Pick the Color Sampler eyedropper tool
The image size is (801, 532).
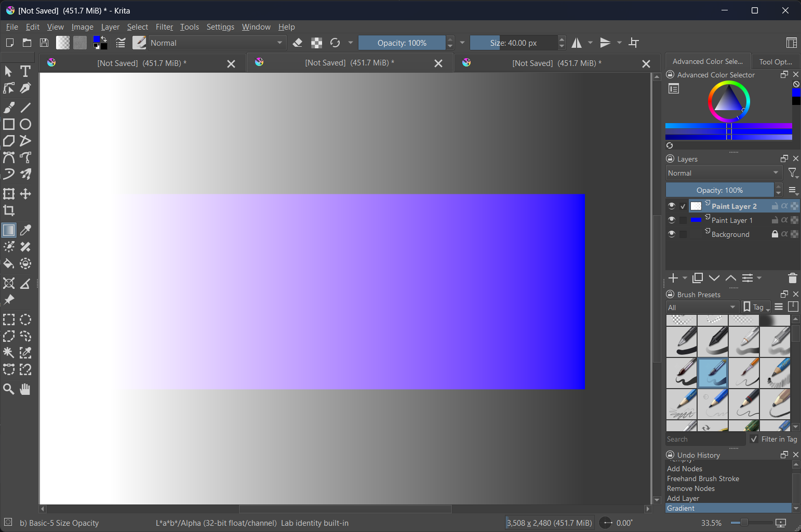25,230
